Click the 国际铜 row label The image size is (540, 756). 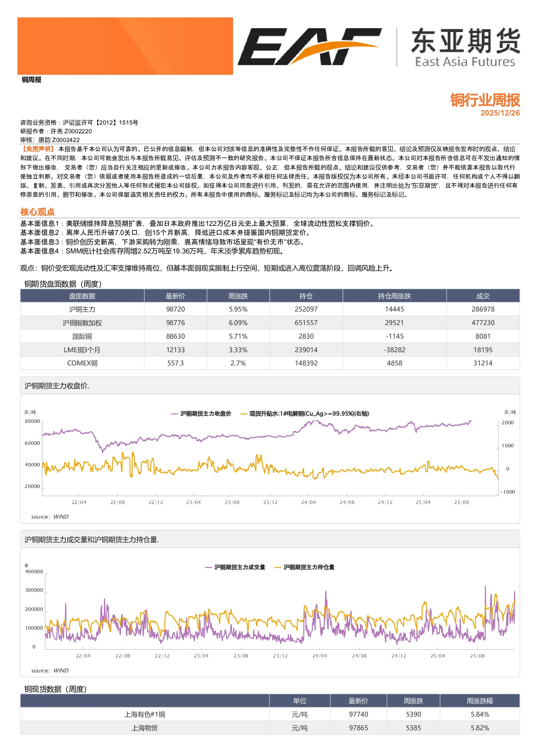pyautogui.click(x=82, y=336)
